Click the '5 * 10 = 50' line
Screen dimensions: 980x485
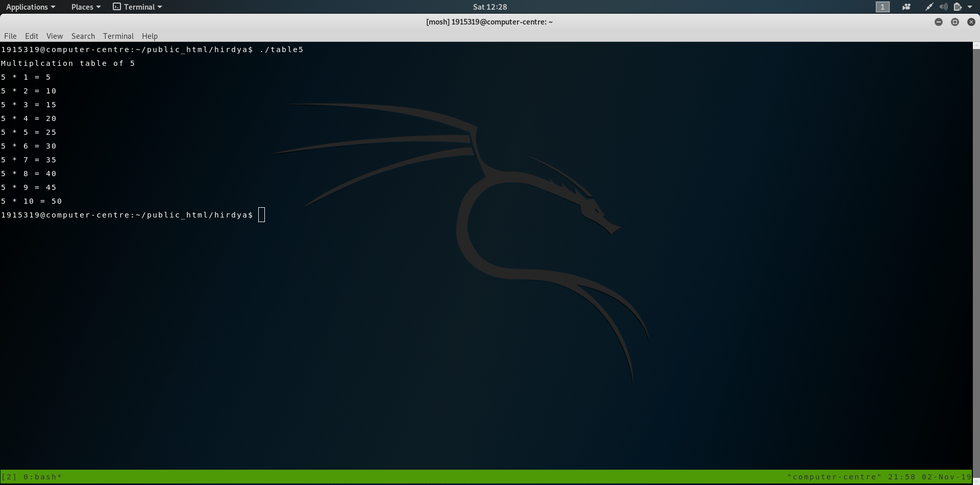click(x=32, y=201)
